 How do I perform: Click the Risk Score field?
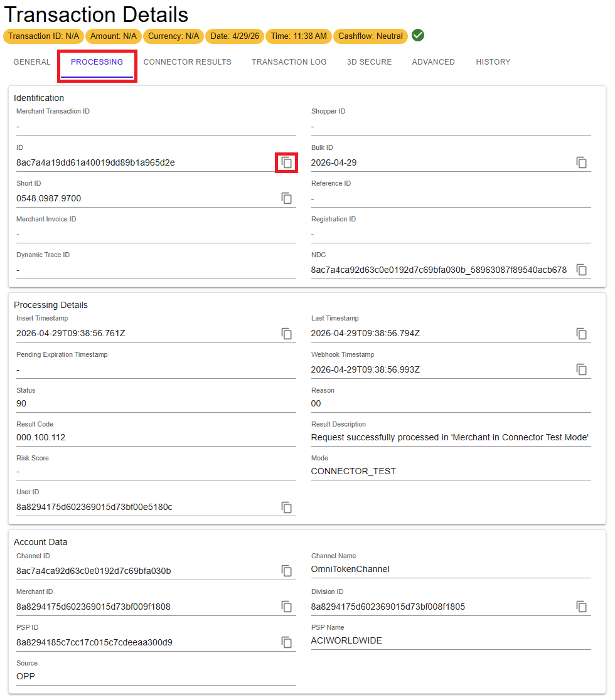click(156, 468)
